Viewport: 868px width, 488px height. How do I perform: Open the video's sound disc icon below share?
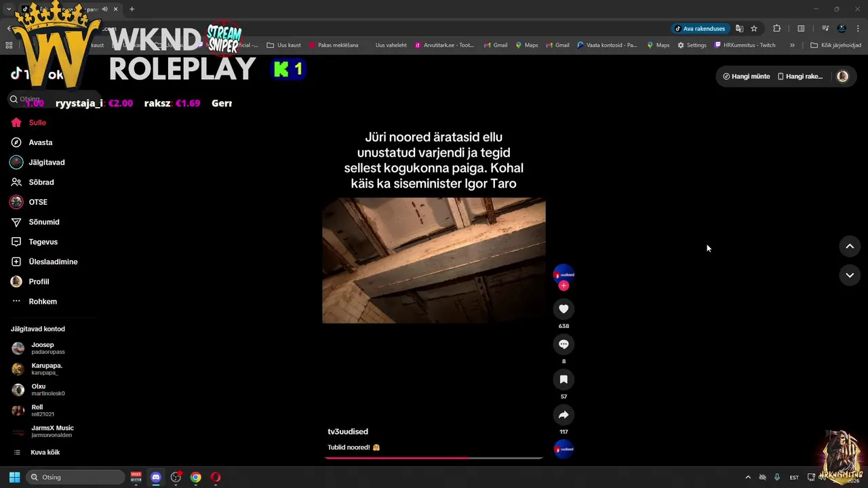tap(564, 449)
